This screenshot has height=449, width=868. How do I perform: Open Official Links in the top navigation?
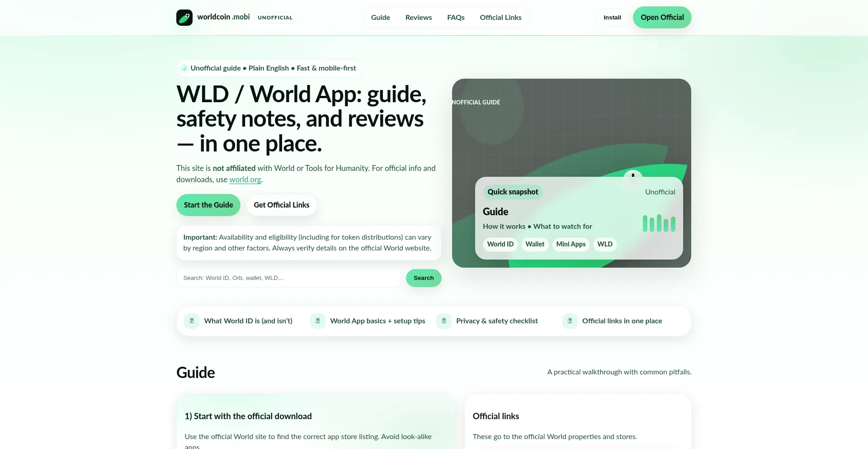500,18
